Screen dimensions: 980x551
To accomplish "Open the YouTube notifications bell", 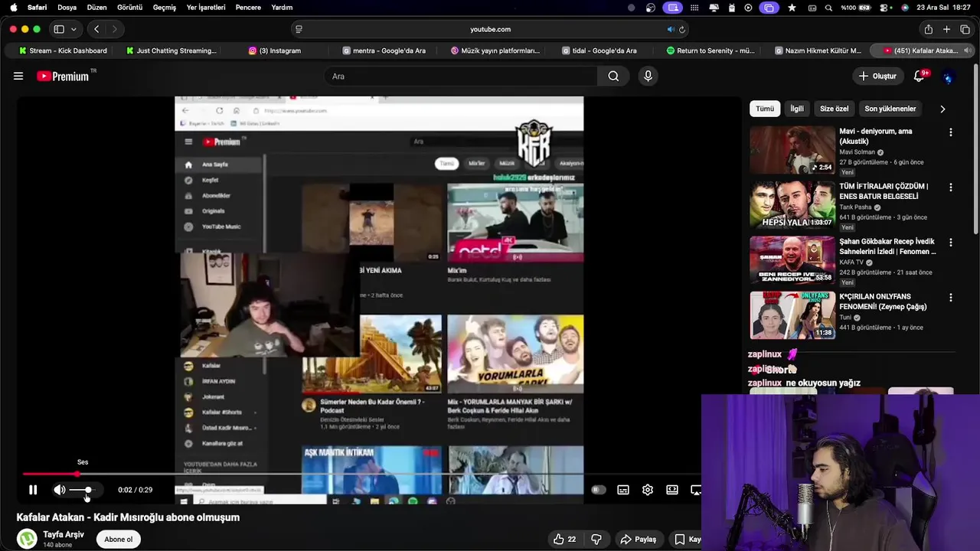I will click(920, 76).
